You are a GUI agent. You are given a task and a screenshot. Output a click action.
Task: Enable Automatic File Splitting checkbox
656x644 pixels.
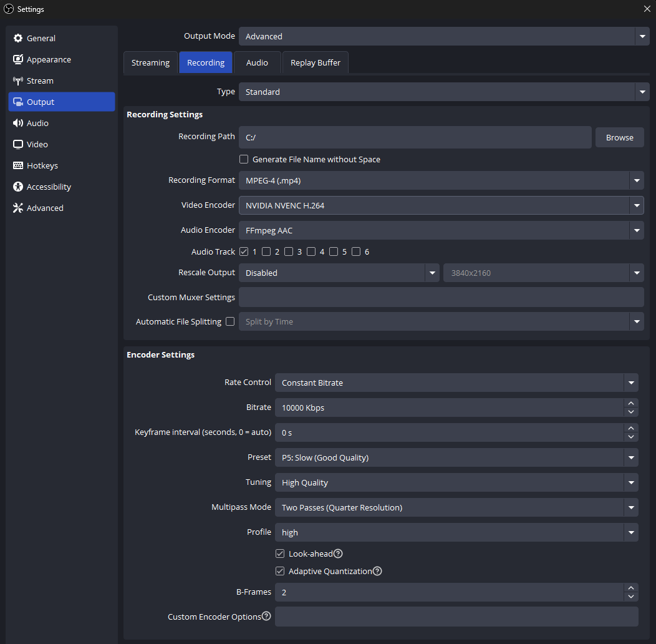[x=230, y=321]
